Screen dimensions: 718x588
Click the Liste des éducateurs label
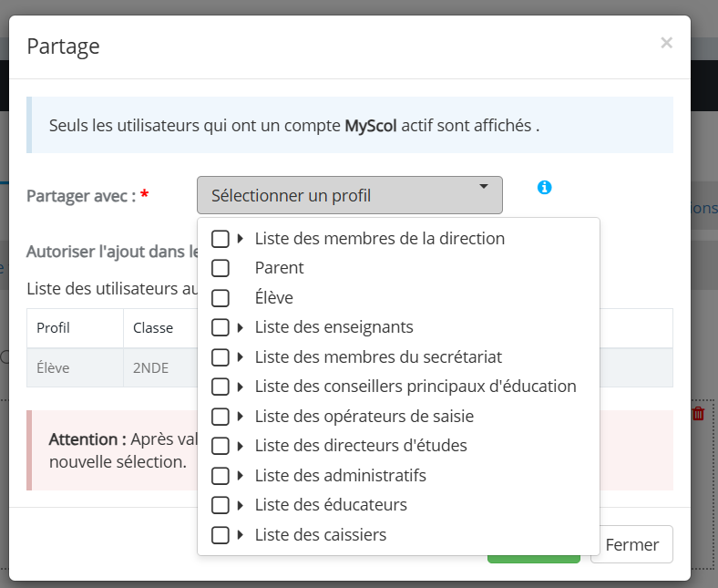click(331, 505)
